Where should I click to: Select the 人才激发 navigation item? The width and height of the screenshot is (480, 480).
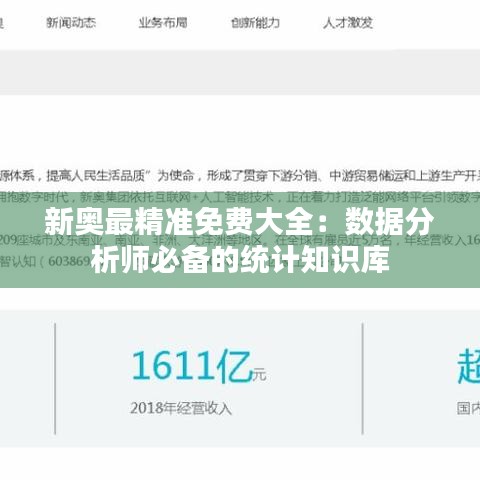348,23
